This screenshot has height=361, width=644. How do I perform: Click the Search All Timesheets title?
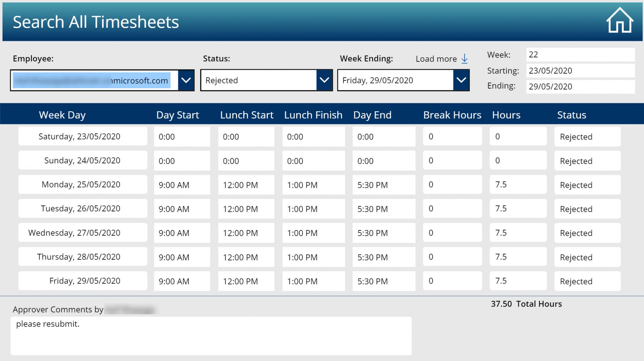coord(96,22)
